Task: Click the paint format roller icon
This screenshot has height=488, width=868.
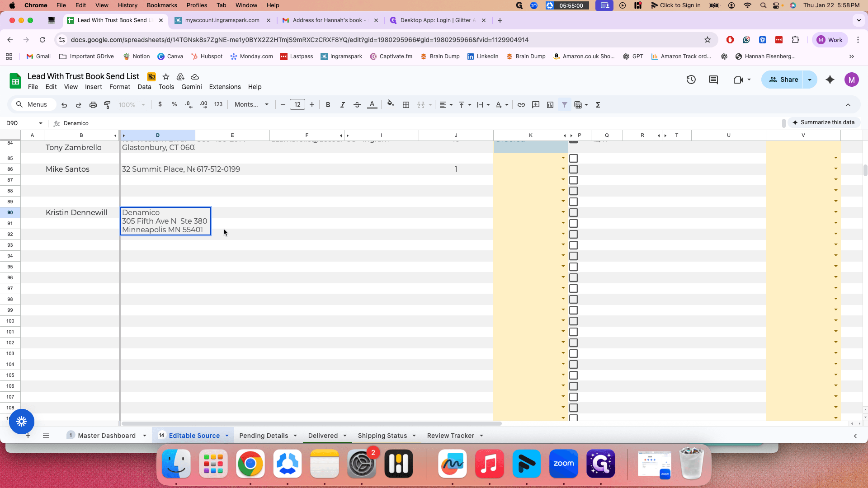Action: pyautogui.click(x=108, y=105)
